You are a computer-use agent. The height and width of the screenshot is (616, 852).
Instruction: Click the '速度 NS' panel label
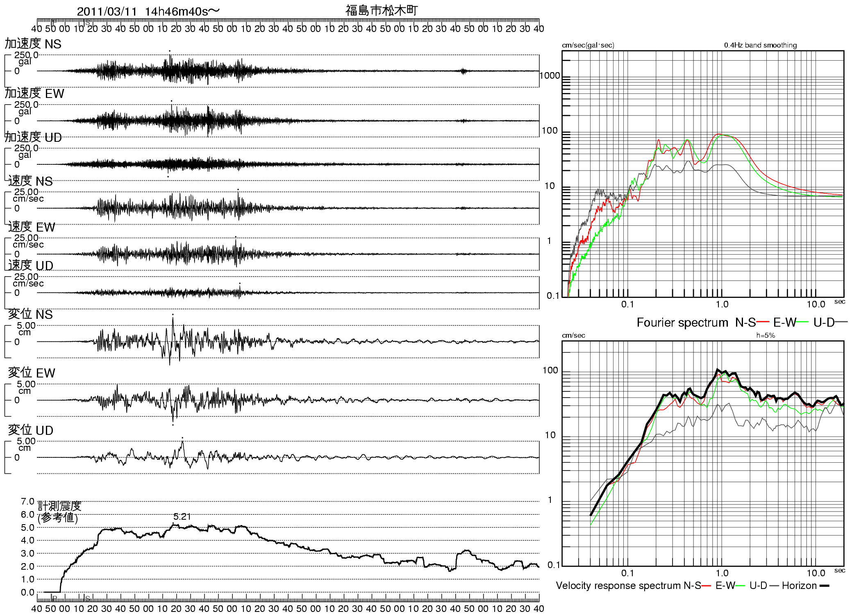tap(30, 181)
